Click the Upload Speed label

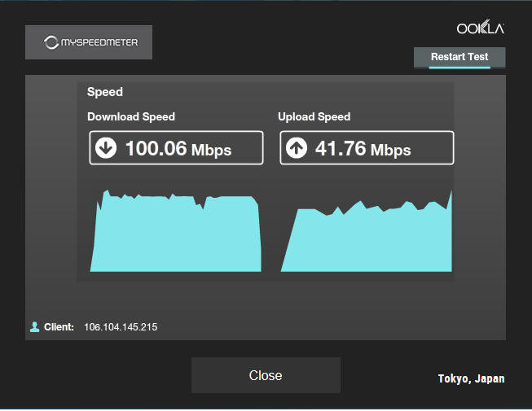(x=314, y=117)
